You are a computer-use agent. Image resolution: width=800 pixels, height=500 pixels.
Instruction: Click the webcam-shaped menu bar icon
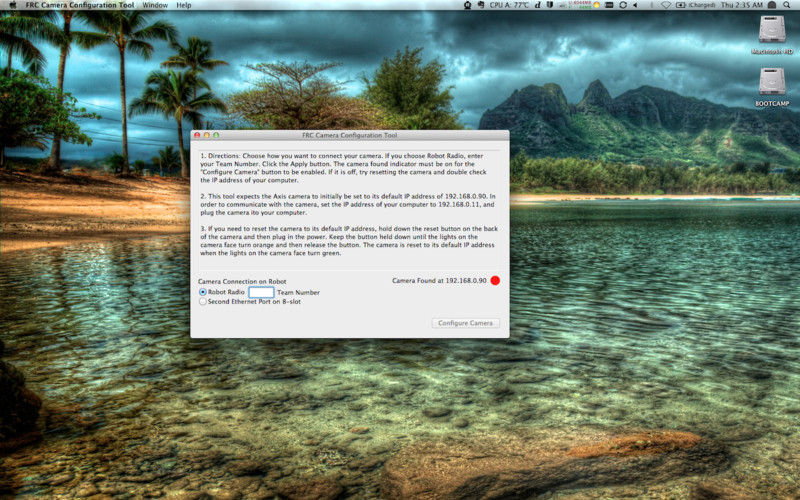467,5
